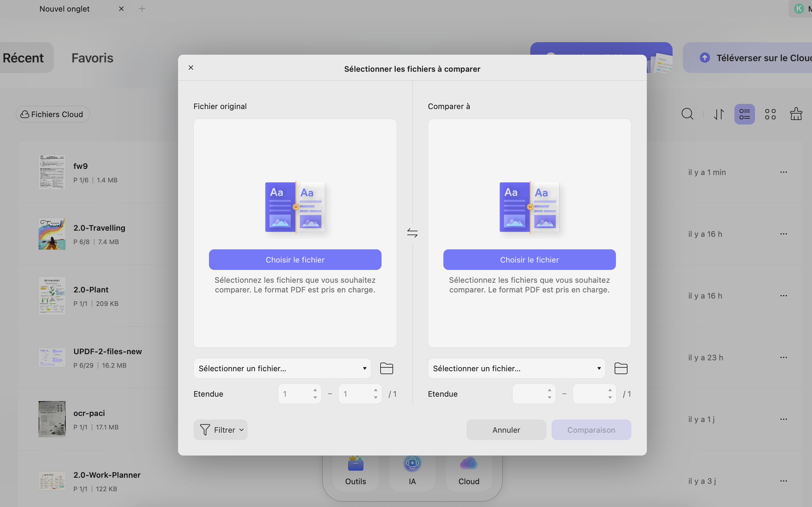This screenshot has height=507, width=812.
Task: Click the 'il y a 1 min' timestamp
Action: tap(707, 172)
